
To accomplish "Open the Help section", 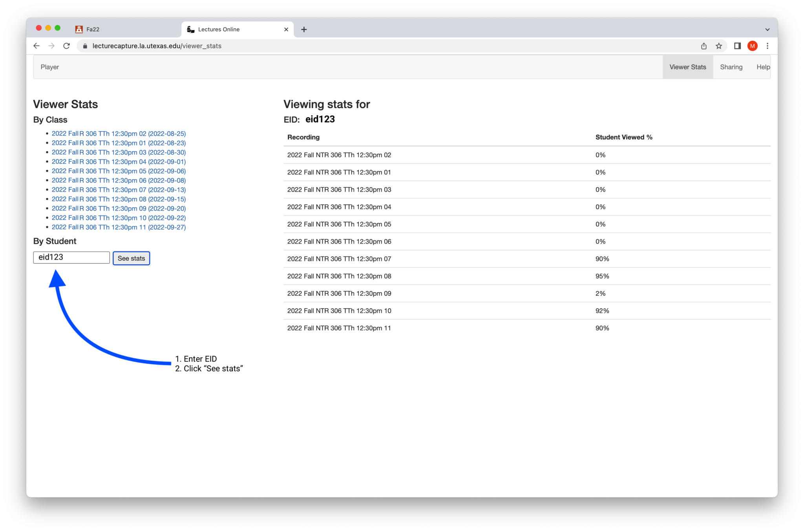I will [763, 67].
